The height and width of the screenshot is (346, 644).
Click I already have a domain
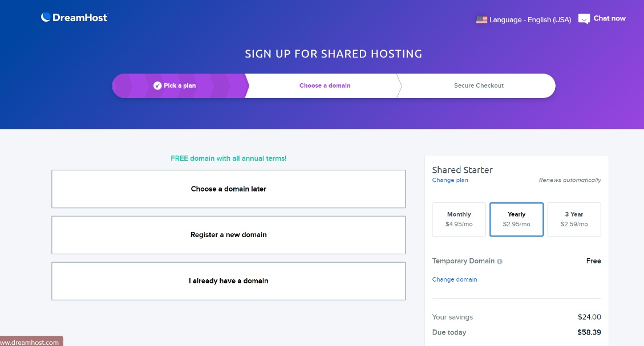coord(228,281)
